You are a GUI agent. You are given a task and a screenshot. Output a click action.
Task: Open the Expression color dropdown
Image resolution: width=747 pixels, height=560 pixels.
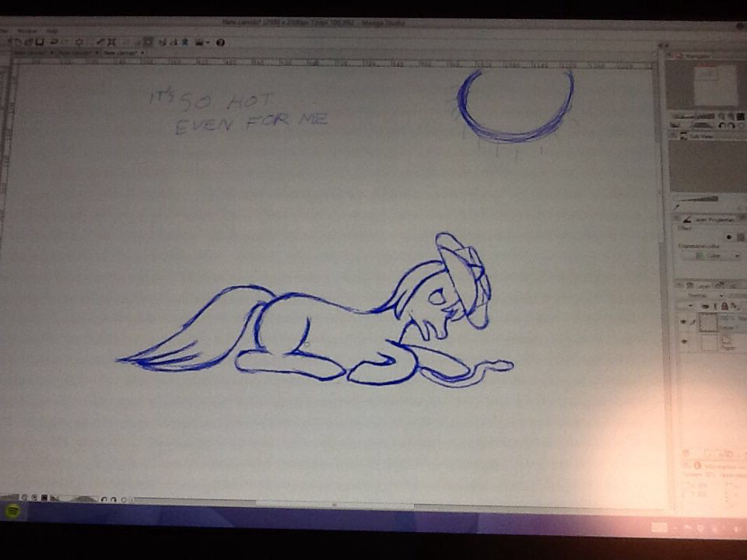pyautogui.click(x=710, y=256)
